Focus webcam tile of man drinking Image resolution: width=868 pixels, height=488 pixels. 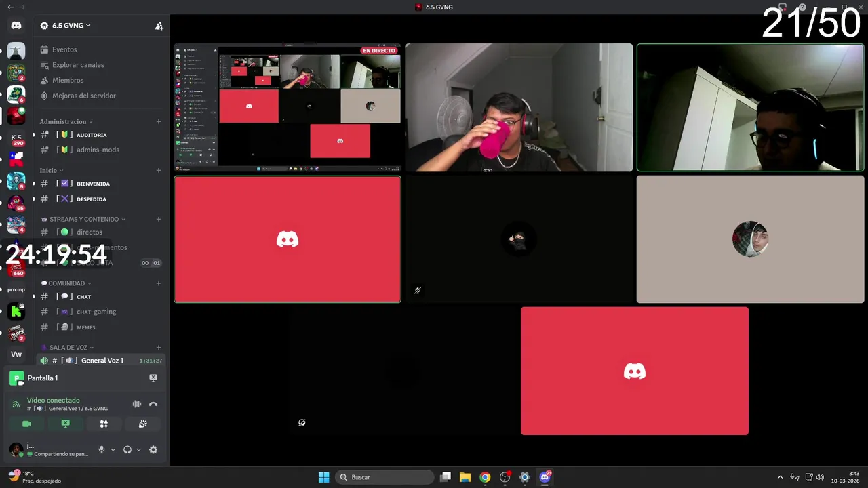(x=519, y=108)
